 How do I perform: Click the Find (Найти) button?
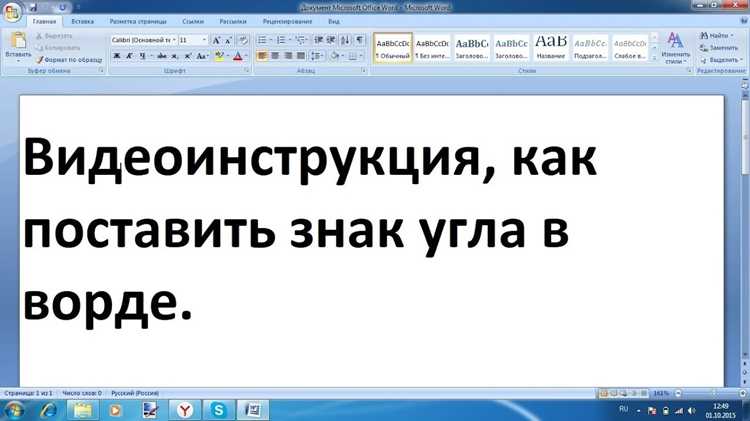tap(716, 36)
